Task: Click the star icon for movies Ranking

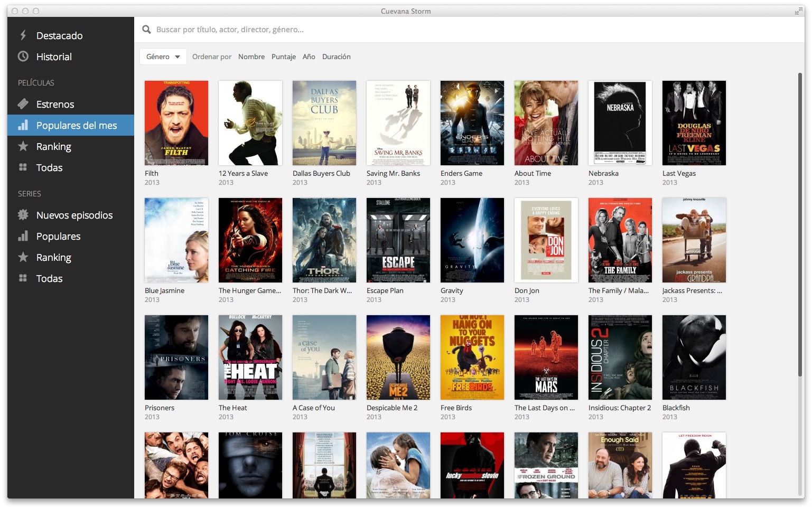Action: tap(23, 146)
